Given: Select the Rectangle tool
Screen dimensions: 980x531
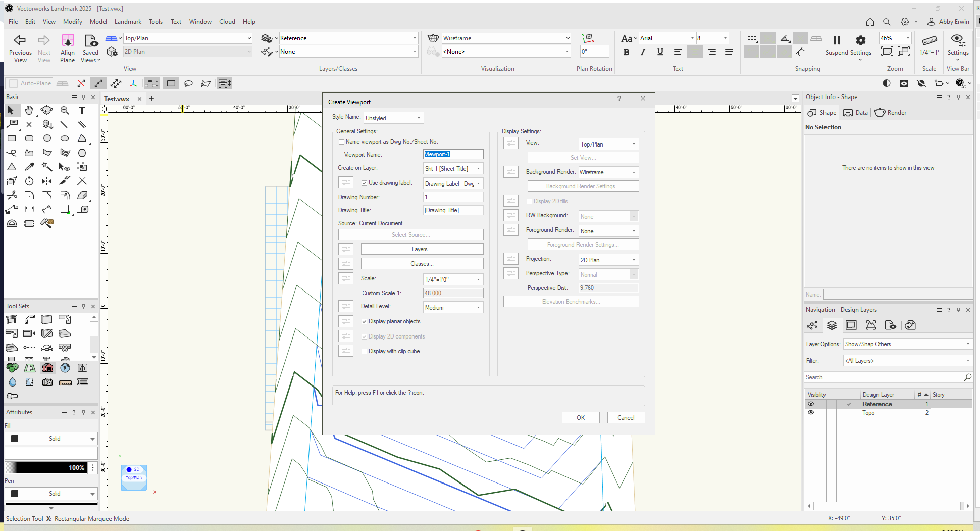Looking at the screenshot, I should tap(12, 138).
